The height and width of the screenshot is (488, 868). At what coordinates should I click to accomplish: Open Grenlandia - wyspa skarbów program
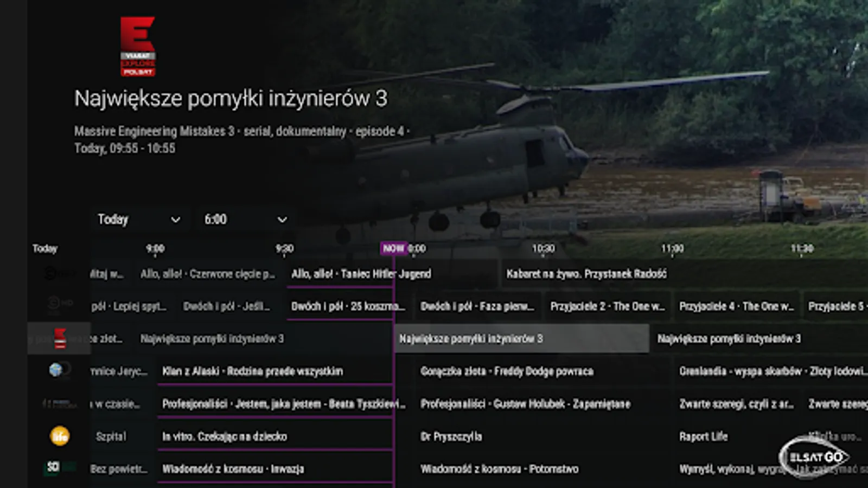click(x=771, y=371)
